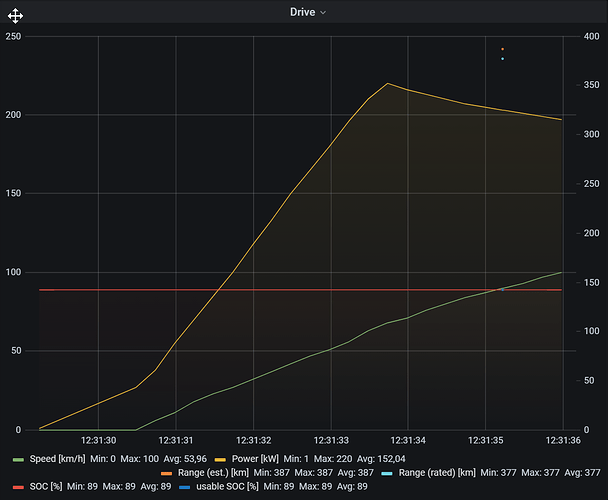Screen dimensions: 608x500
Task: Click Power legend 'Avg: 152,04' value
Action: 381,459
